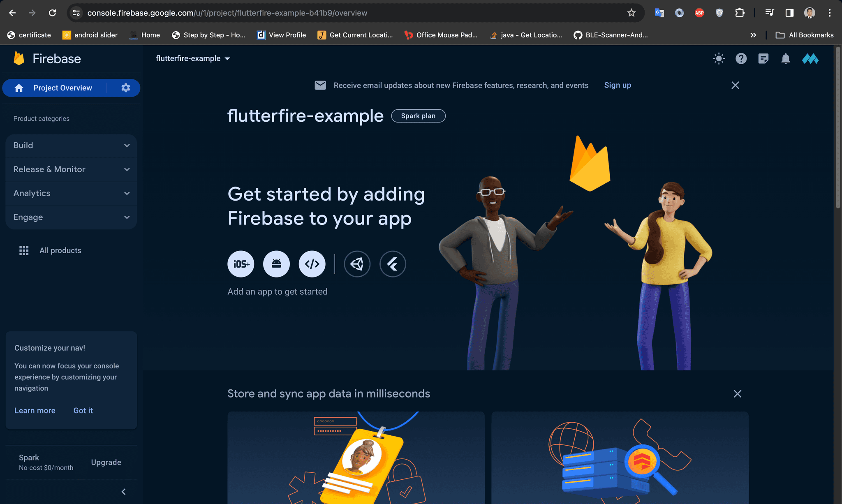This screenshot has width=842, height=504.
Task: Open media controls icon in Chrome toolbar
Action: [x=770, y=13]
